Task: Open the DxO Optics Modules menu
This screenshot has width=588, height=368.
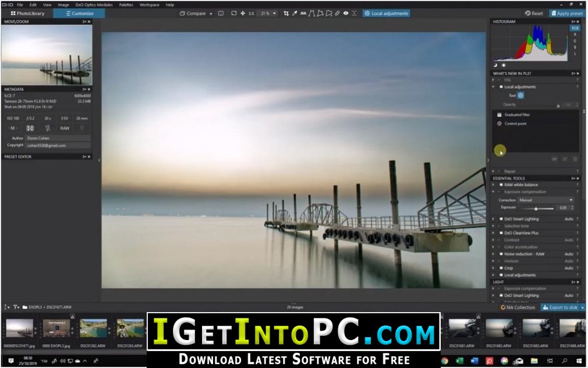Action: (94, 5)
